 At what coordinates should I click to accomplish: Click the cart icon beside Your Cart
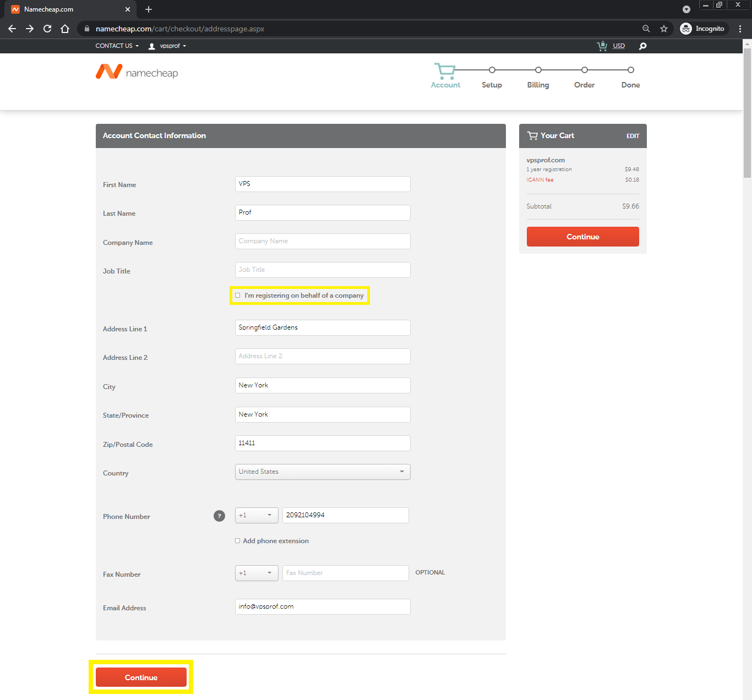(x=532, y=135)
